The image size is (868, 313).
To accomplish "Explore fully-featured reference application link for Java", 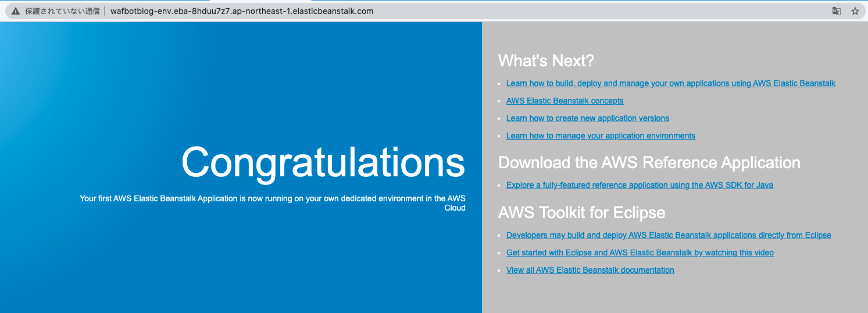I will click(640, 185).
